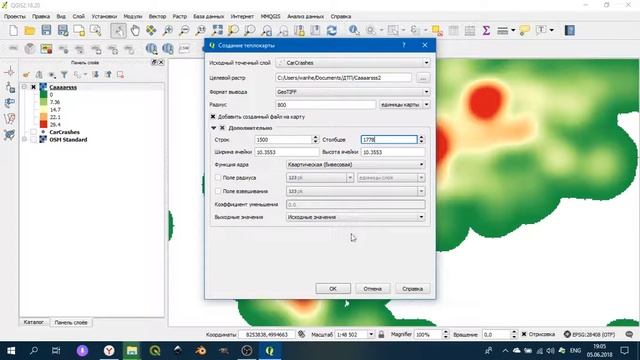
Task: Click the '...' browse button for output raster
Action: (x=423, y=78)
